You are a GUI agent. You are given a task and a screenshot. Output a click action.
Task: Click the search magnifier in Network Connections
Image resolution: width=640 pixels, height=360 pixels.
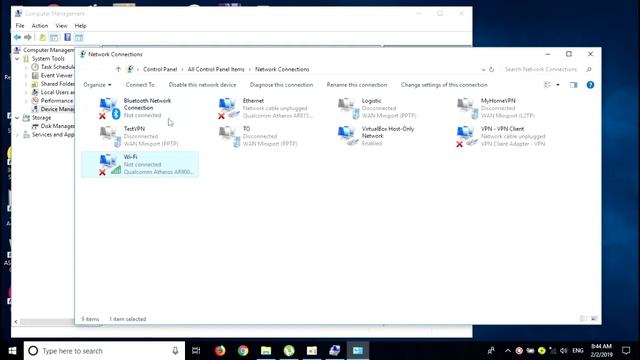pos(589,69)
